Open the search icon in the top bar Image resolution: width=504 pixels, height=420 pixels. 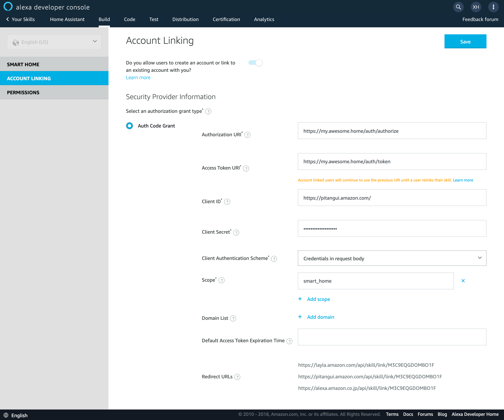pyautogui.click(x=458, y=7)
